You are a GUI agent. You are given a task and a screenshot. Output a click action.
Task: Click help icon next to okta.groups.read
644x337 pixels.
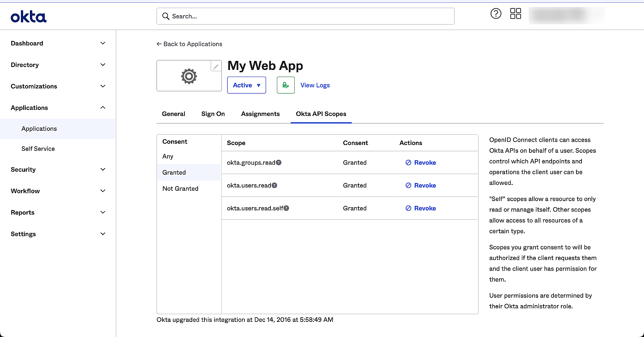click(279, 163)
